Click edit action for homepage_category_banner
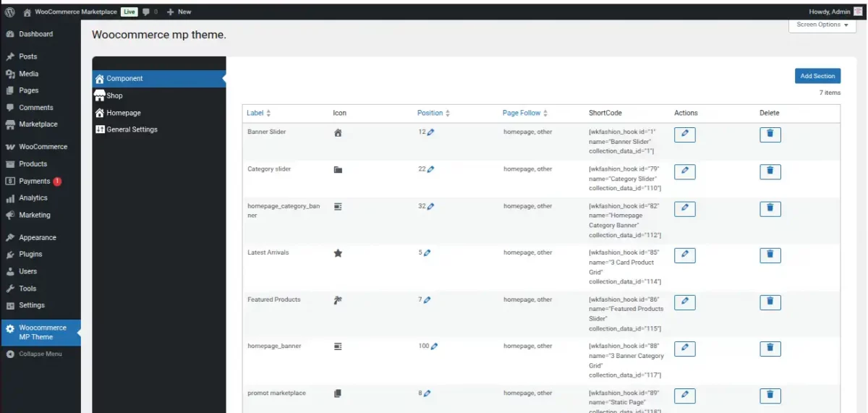Image resolution: width=868 pixels, height=413 pixels. 685,208
